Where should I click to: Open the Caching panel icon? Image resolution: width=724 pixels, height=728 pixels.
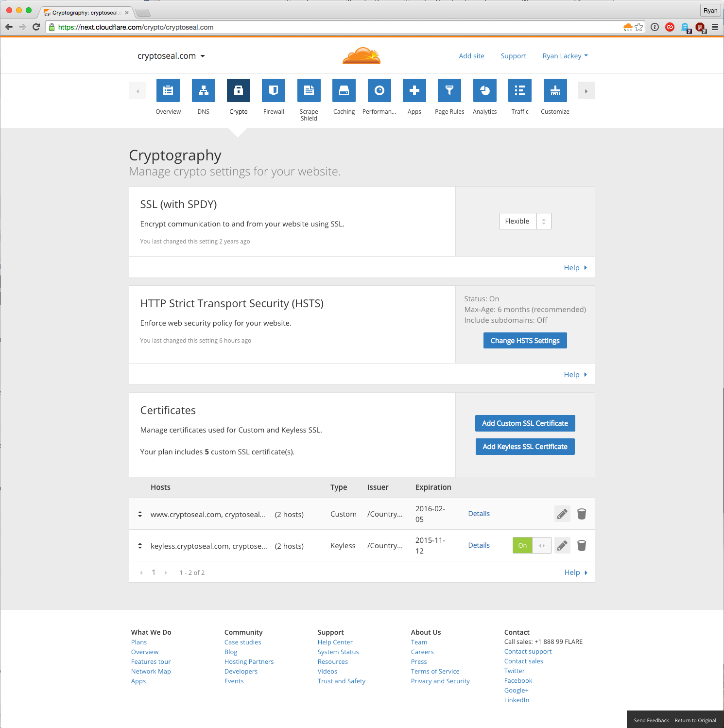pyautogui.click(x=344, y=90)
